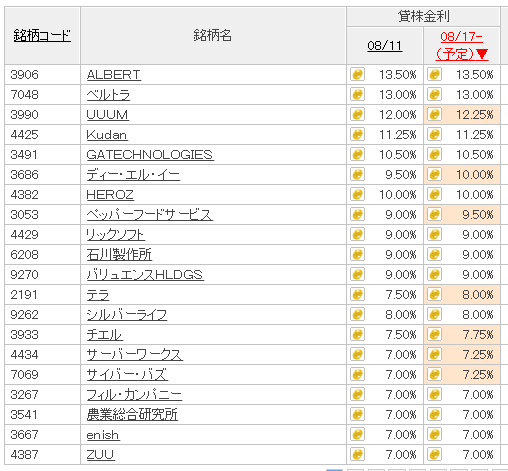Click the 08/17 coin icon for フィル・カンパニー
This screenshot has width=508, height=471.
(x=435, y=394)
